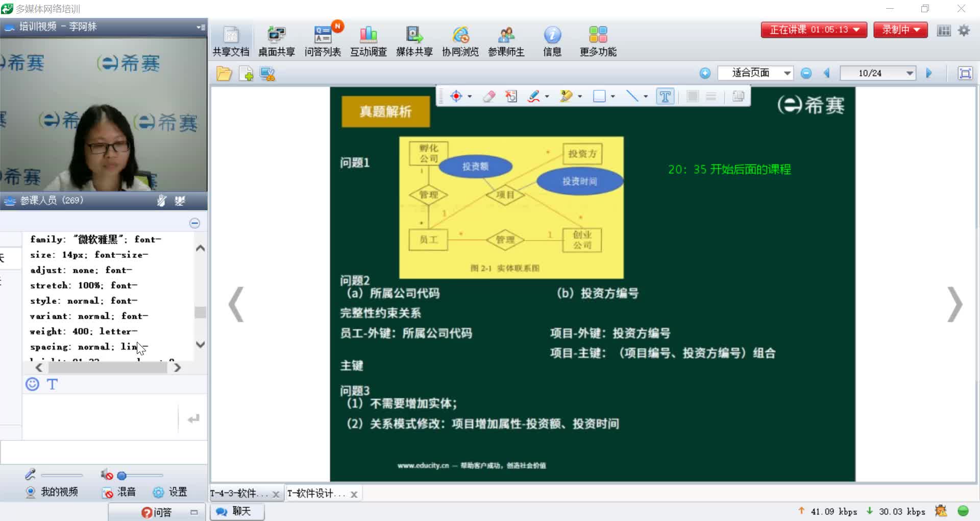This screenshot has height=521, width=980.
Task: Toggle the raise hand icon
Action: point(161,201)
